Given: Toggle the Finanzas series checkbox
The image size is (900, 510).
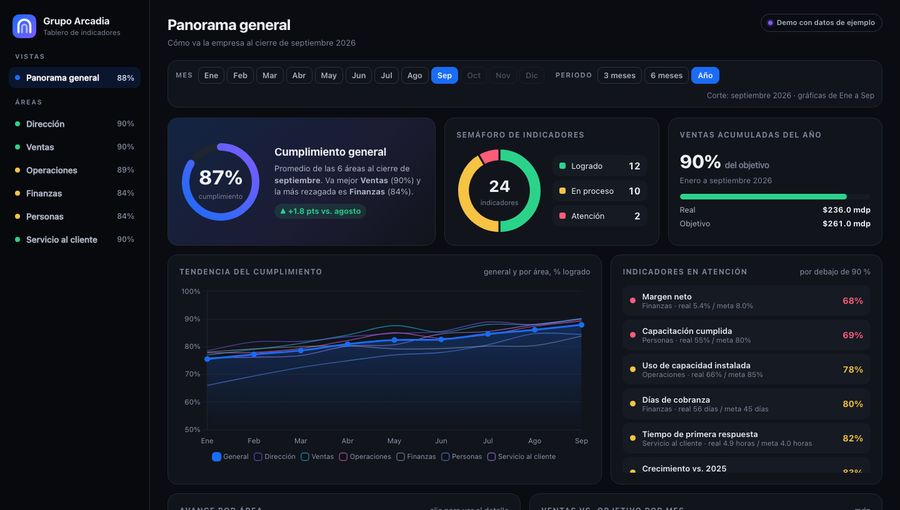Looking at the screenshot, I should 401,457.
